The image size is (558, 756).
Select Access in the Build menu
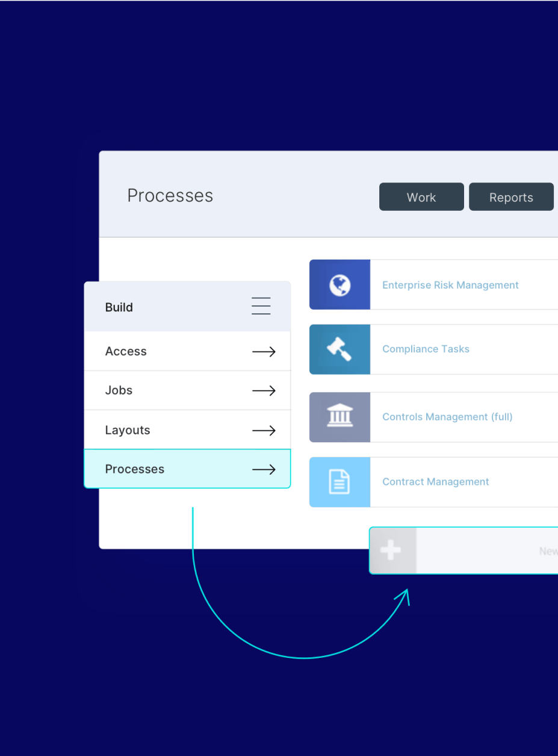(187, 351)
